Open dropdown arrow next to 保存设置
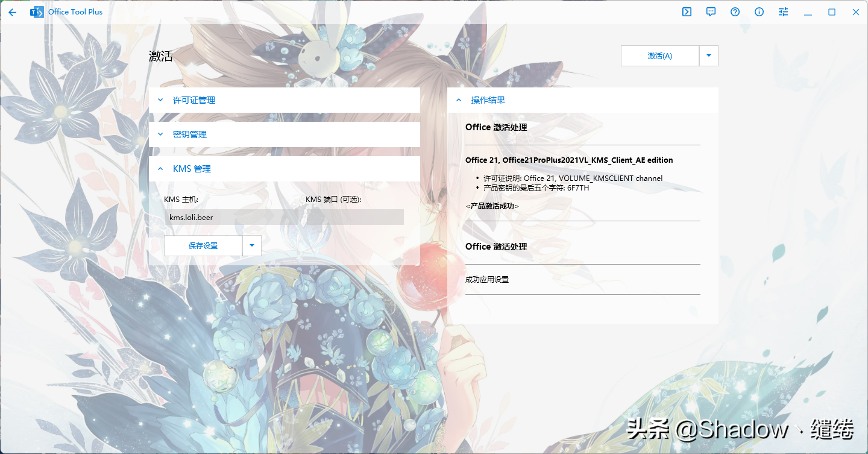Screen dimensions: 868x454 (252, 245)
